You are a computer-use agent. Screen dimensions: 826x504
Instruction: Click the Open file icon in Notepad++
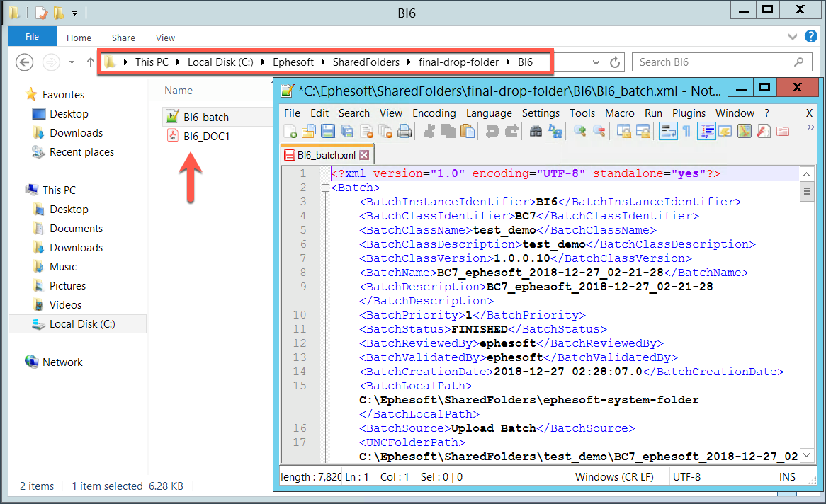click(x=309, y=131)
